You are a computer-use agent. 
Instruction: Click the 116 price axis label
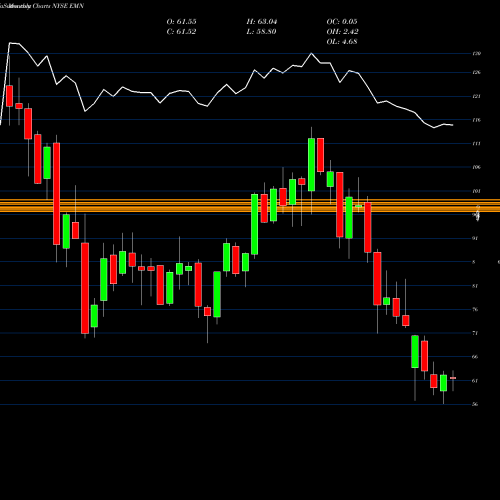pos(477,120)
